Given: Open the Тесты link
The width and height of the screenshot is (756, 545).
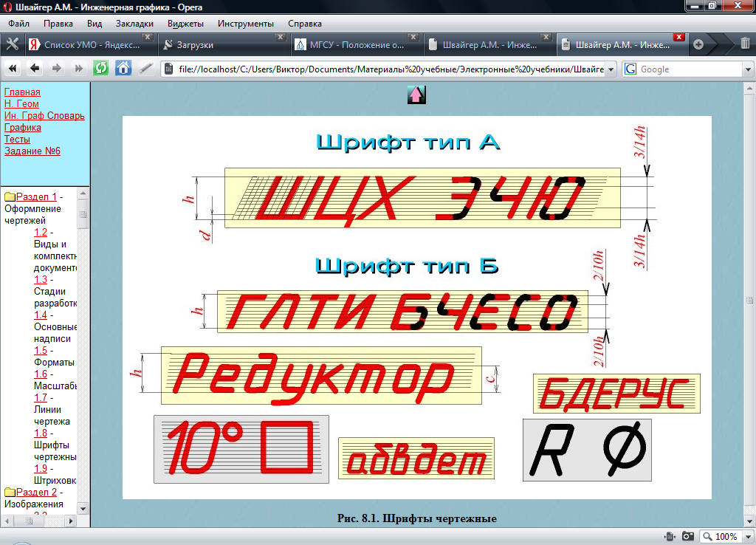Looking at the screenshot, I should click(x=18, y=140).
